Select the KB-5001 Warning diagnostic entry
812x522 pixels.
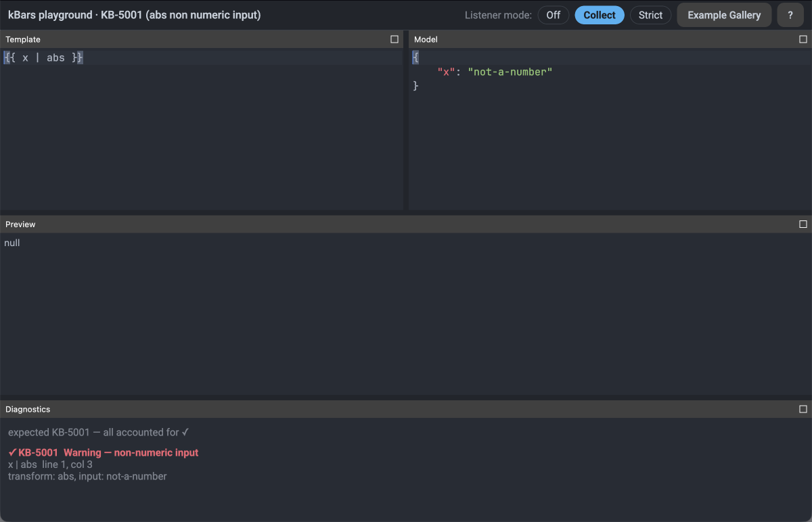[104, 452]
